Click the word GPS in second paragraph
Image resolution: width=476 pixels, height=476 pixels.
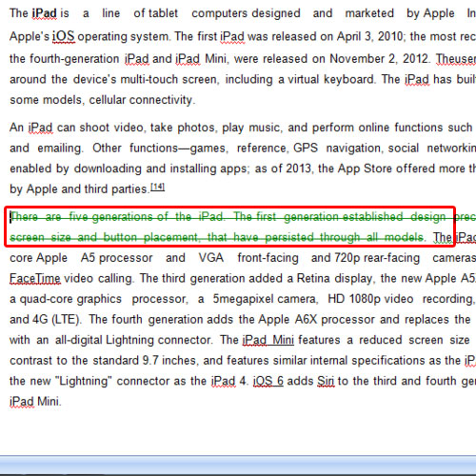[306, 149]
